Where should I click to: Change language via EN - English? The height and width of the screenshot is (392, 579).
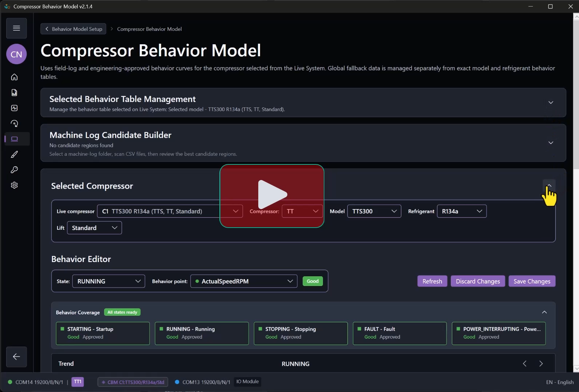point(560,382)
